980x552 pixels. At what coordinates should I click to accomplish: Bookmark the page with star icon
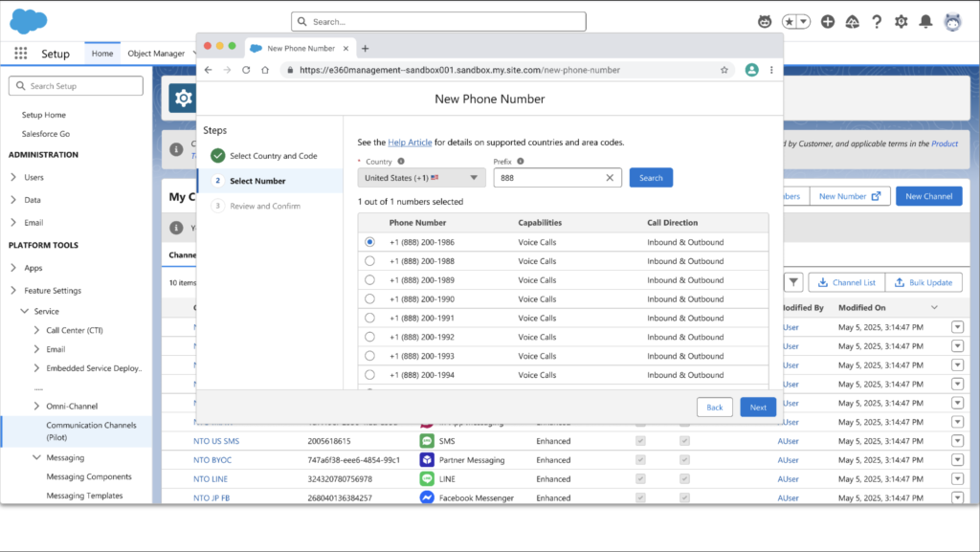[x=724, y=70]
